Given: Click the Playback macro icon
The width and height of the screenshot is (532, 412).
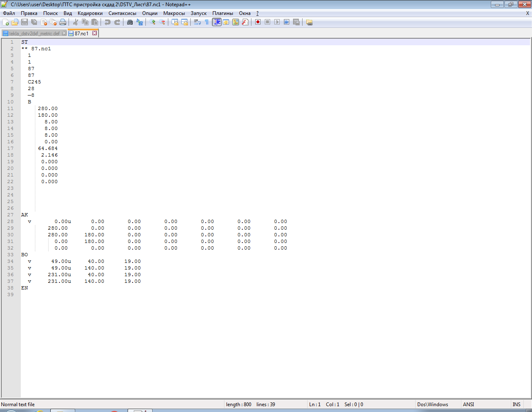Looking at the screenshot, I should click(x=277, y=22).
